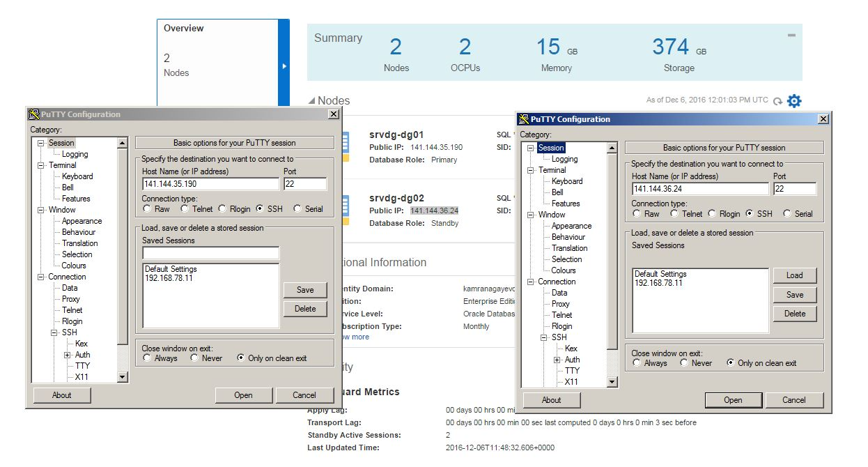Image resolution: width=868 pixels, height=467 pixels.
Task: Collapse the Nodes section triangle
Action: [x=311, y=101]
